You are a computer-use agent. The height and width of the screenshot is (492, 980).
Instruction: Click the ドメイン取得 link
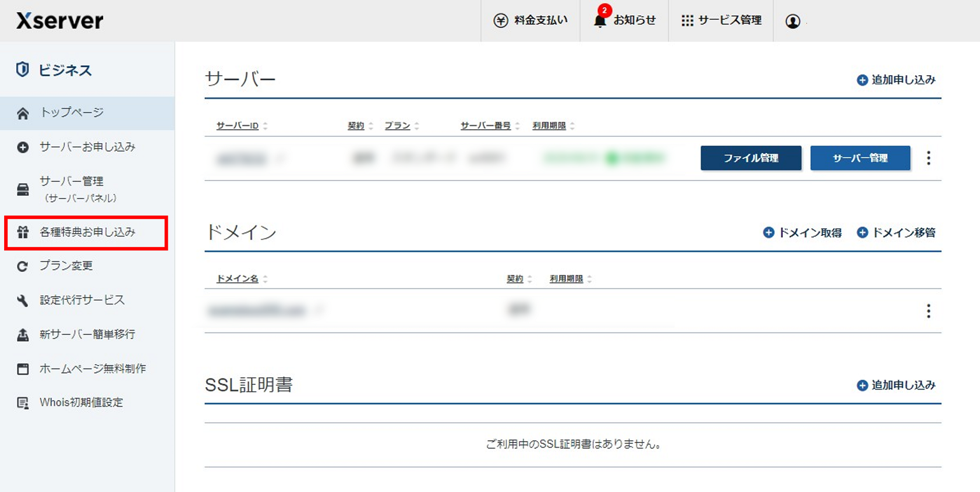[x=802, y=233]
